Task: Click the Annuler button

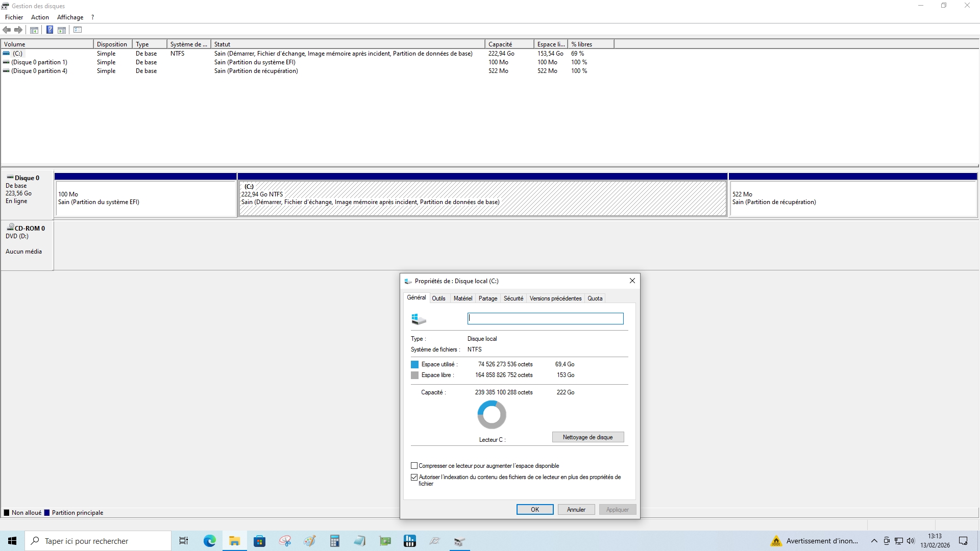Action: tap(576, 510)
